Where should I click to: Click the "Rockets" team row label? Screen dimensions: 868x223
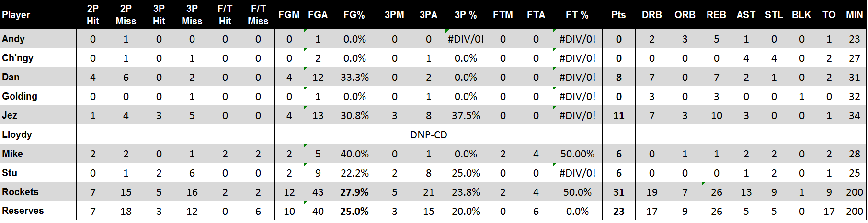pos(20,192)
